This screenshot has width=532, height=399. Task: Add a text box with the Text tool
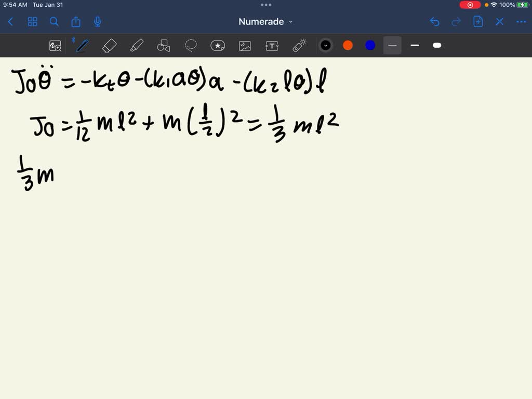[272, 45]
